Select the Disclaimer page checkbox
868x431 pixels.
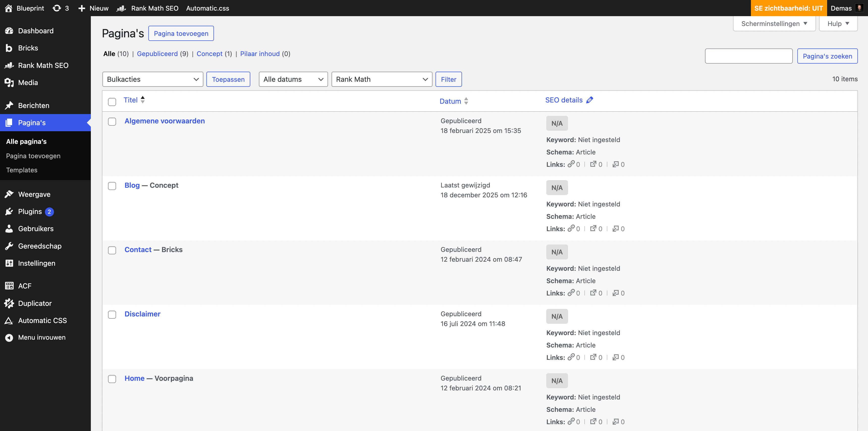tap(112, 315)
